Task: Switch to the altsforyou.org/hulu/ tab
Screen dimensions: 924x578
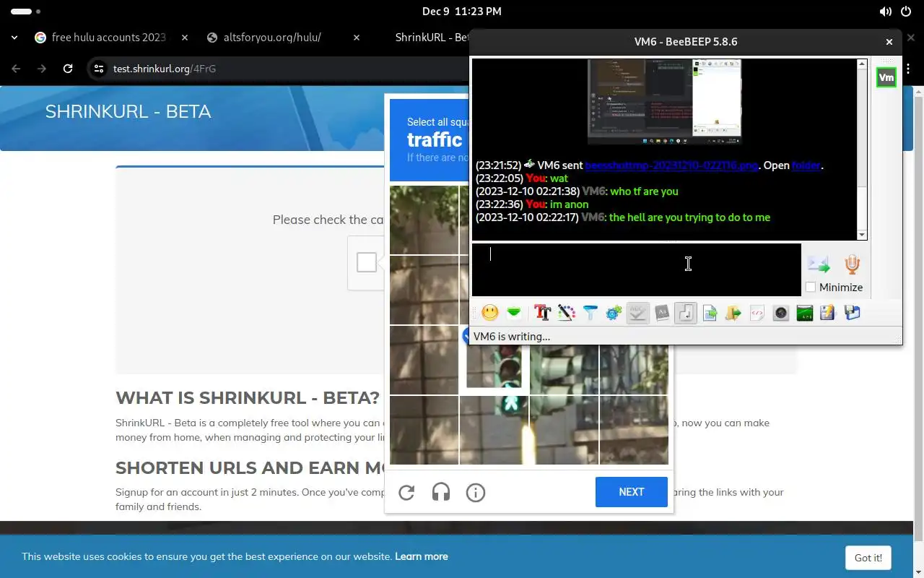Action: coord(273,38)
